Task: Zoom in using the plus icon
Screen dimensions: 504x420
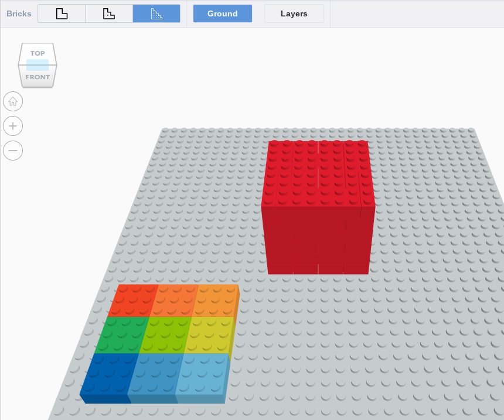Action: click(13, 126)
